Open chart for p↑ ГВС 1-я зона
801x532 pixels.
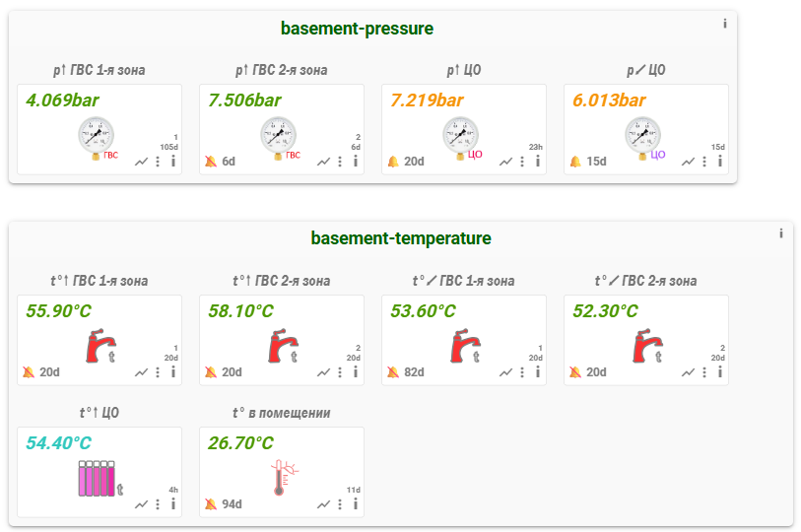tap(141, 162)
